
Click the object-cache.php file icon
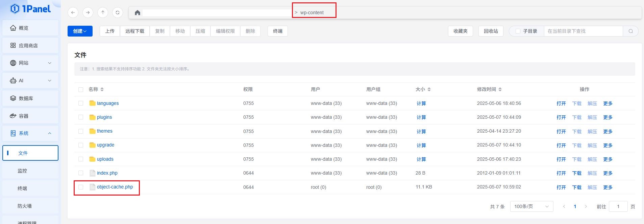pos(92,187)
